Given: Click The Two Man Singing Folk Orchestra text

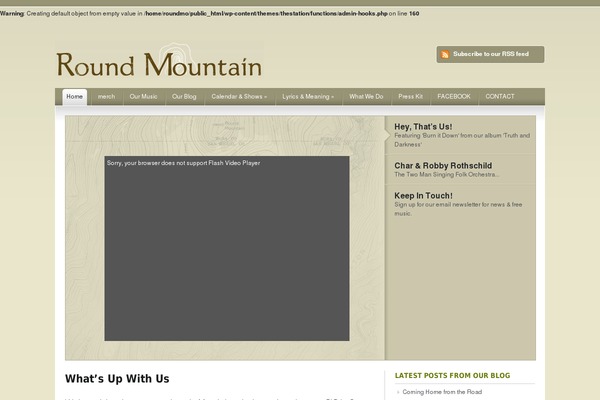Looking at the screenshot, I should click(447, 175).
